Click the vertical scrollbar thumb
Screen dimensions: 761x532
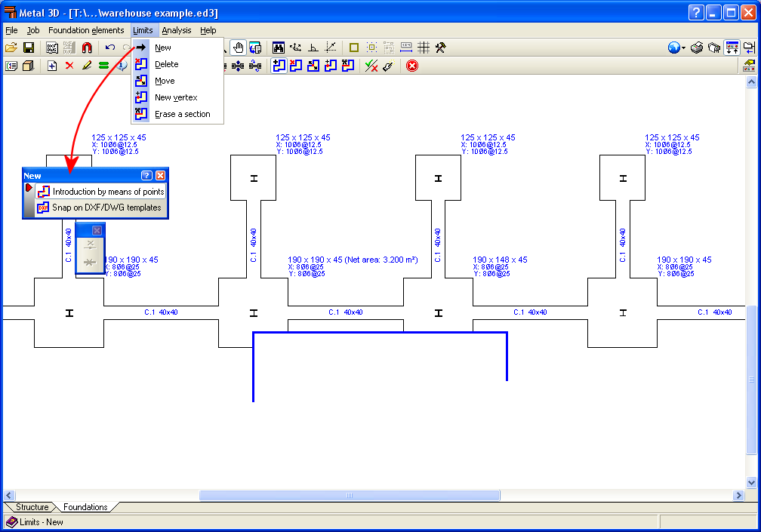point(751,380)
